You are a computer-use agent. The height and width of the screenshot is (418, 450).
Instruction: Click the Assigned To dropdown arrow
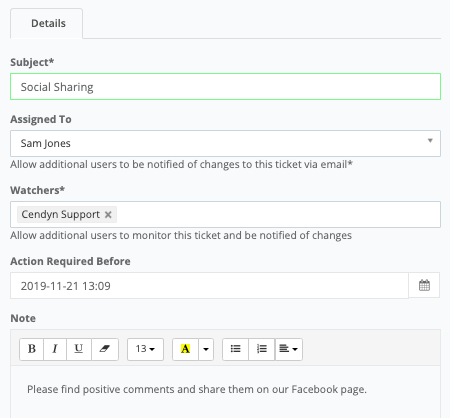tap(430, 141)
